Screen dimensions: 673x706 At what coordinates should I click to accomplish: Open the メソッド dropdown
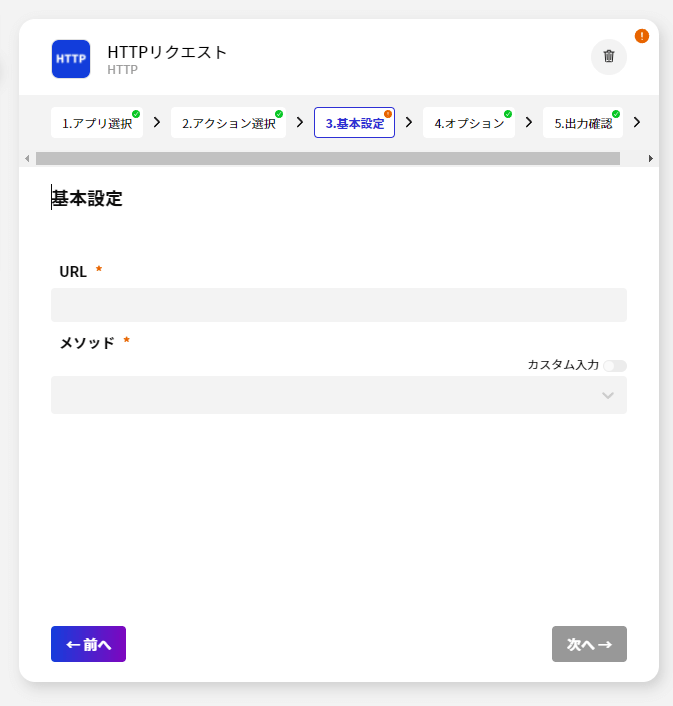pyautogui.click(x=339, y=395)
